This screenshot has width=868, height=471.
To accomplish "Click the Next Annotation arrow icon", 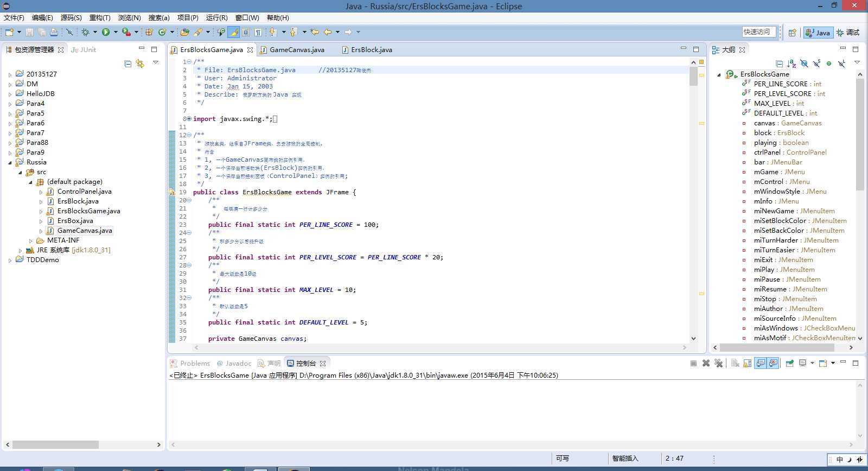I will pos(273,33).
